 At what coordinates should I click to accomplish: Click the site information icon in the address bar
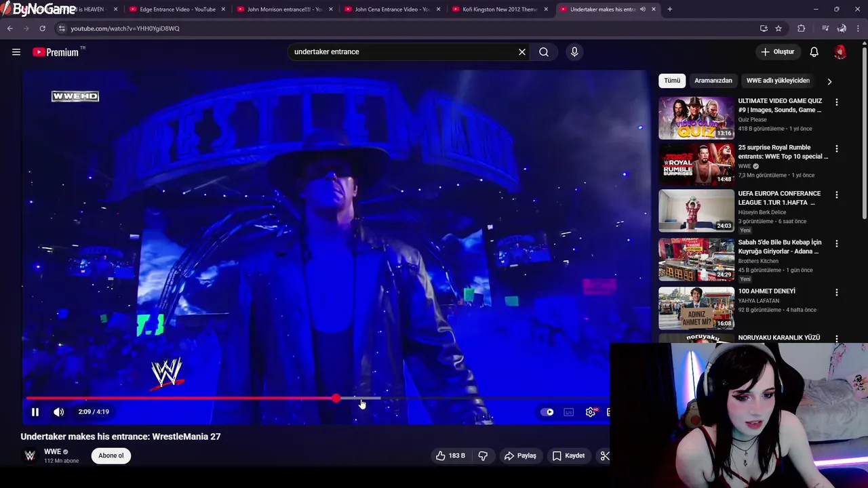pos(62,28)
